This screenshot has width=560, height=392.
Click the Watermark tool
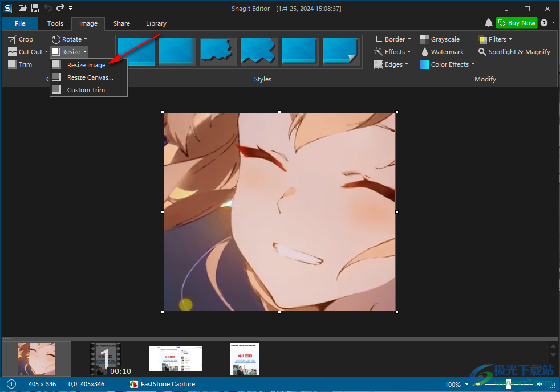point(442,52)
